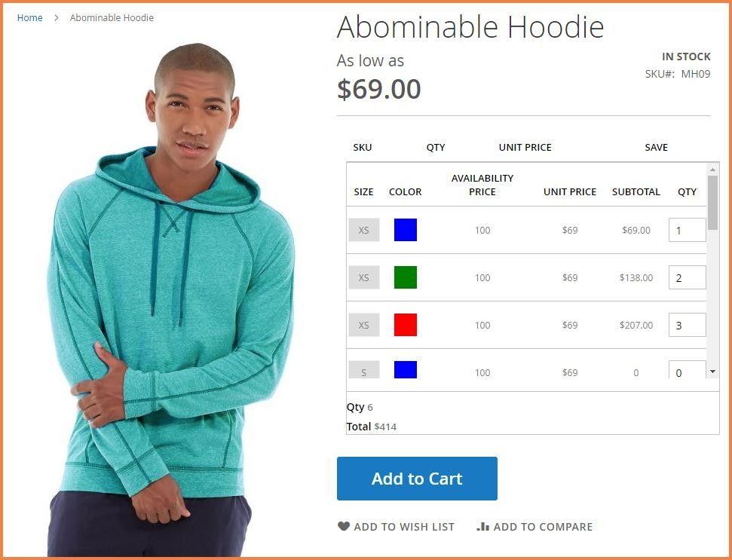The image size is (732, 560).
Task: Select the blue color swatch for XS
Action: click(x=406, y=230)
